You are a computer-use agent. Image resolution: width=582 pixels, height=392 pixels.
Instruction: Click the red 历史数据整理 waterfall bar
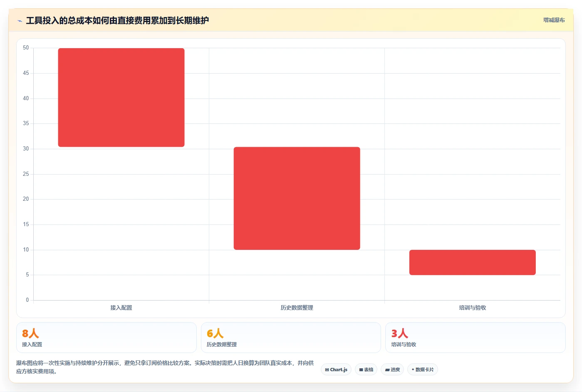pos(297,198)
